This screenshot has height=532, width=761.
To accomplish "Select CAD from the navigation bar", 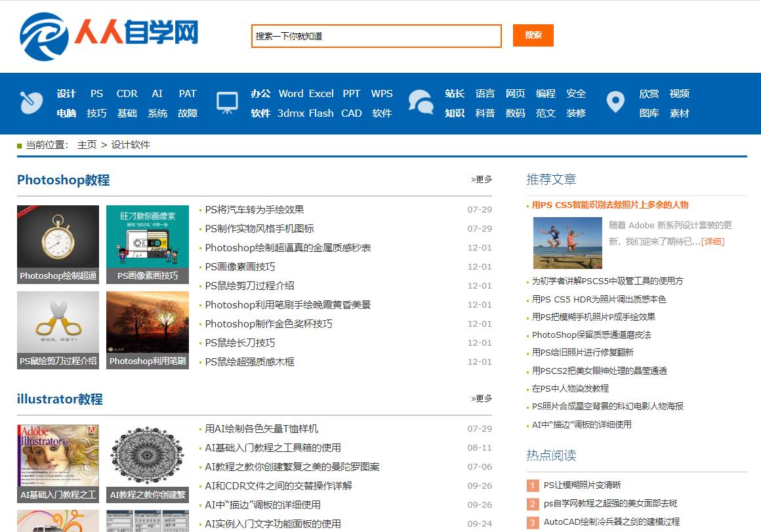I will point(352,113).
